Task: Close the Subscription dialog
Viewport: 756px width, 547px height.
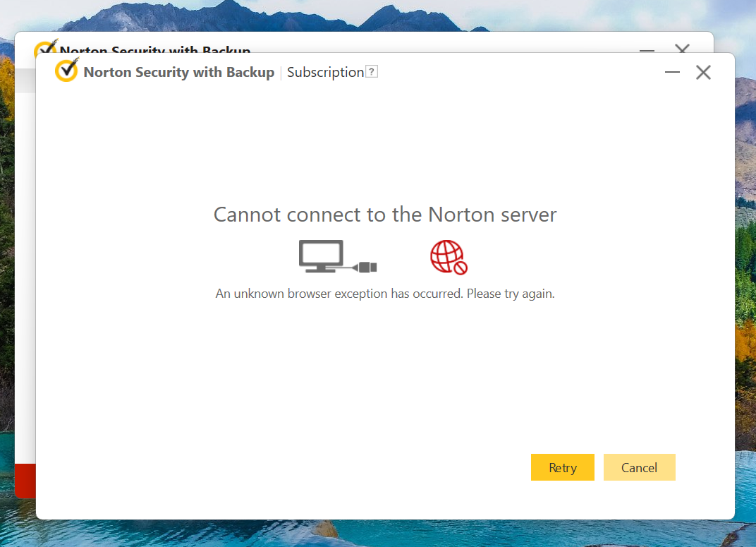Action: (703, 73)
